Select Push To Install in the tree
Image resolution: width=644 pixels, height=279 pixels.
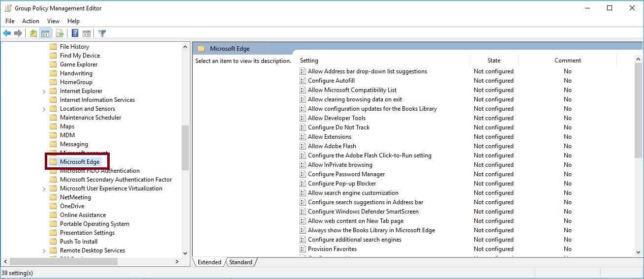[x=79, y=242]
